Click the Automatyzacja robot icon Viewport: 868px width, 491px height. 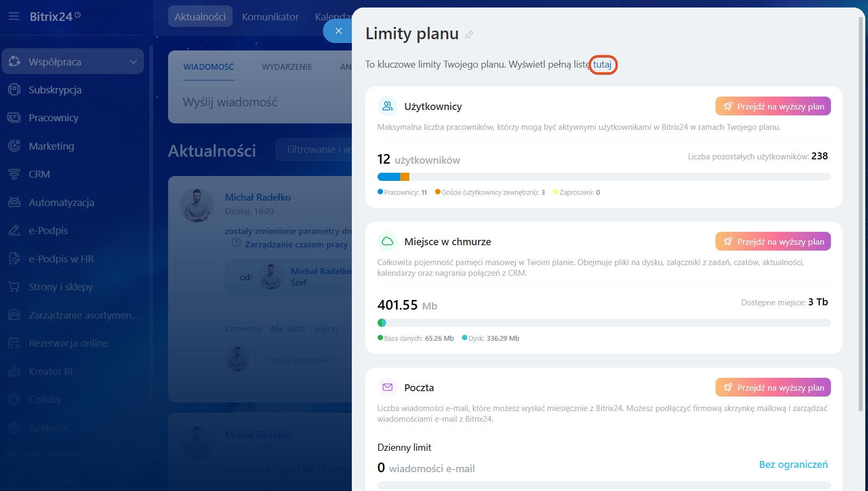[15, 202]
